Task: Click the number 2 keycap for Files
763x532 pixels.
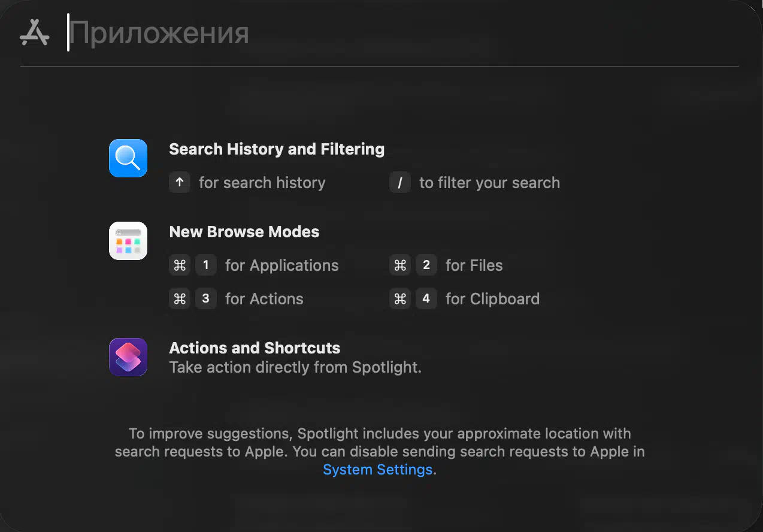Action: point(426,265)
